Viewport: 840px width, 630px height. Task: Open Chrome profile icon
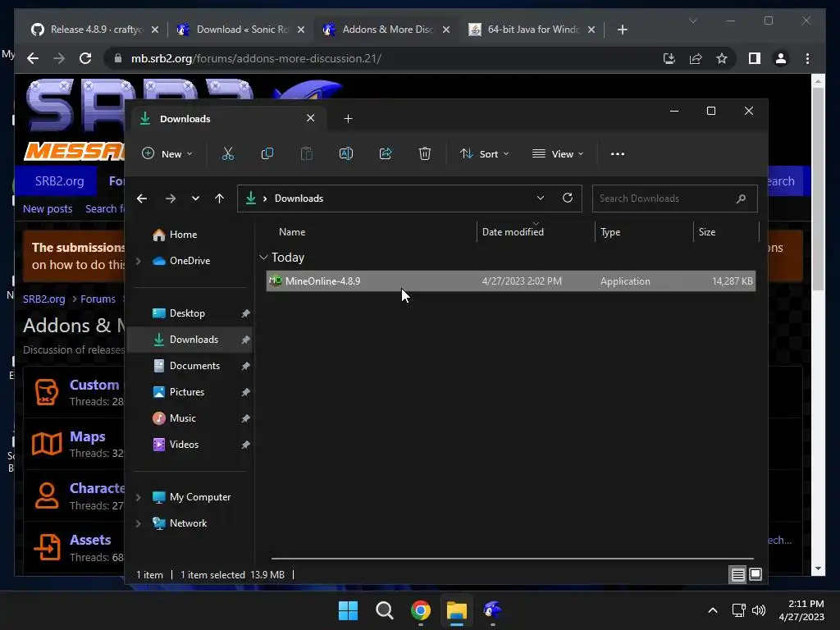pos(781,58)
